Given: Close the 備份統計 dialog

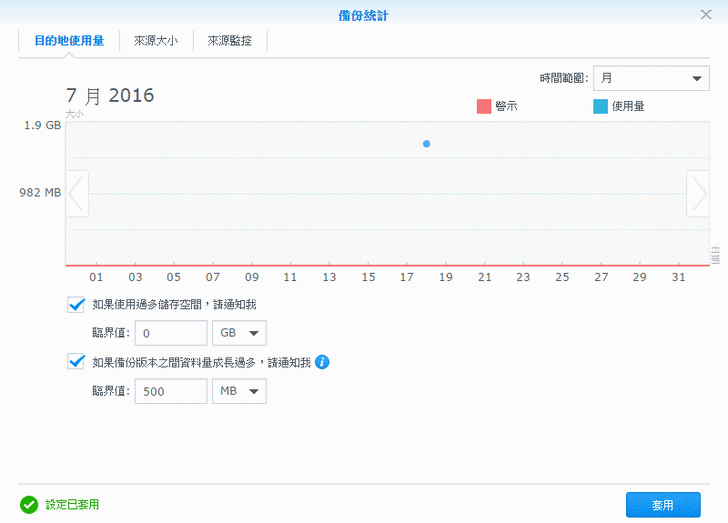Looking at the screenshot, I should pos(706,14).
